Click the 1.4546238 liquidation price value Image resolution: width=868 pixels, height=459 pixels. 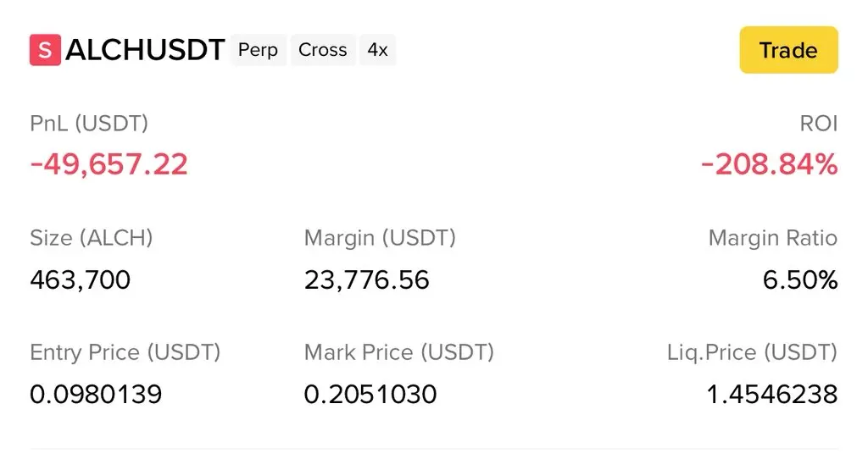[771, 394]
